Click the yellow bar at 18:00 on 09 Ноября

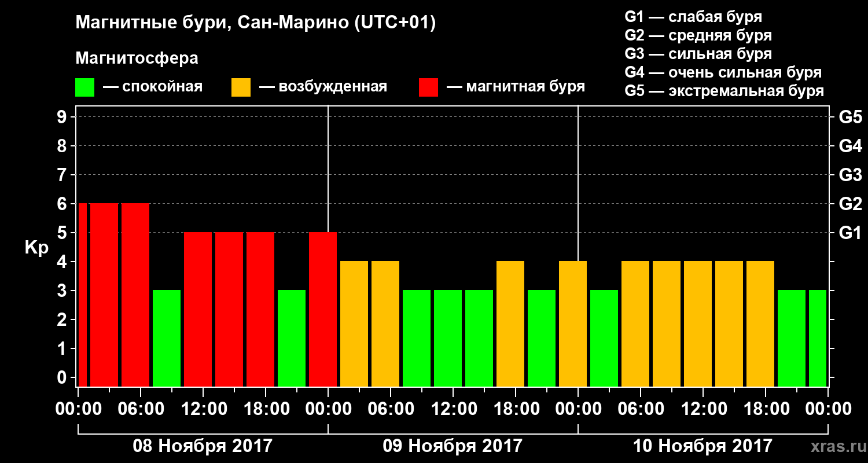pyautogui.click(x=510, y=324)
